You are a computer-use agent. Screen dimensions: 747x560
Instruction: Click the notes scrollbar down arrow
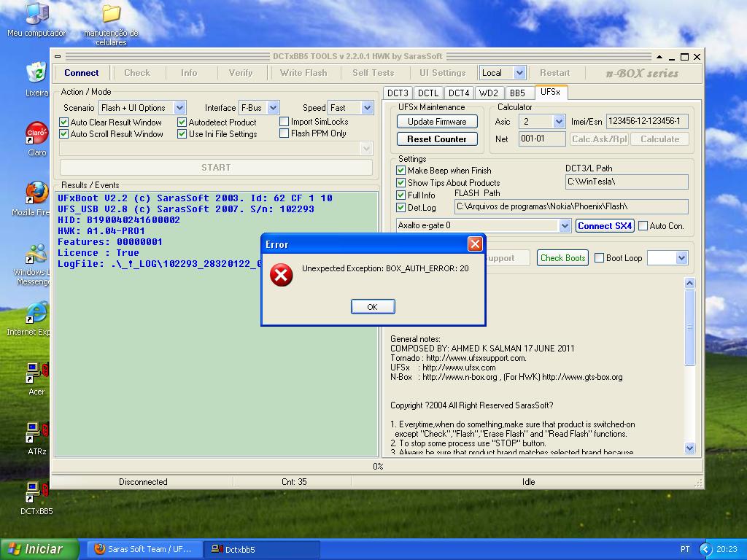click(689, 448)
